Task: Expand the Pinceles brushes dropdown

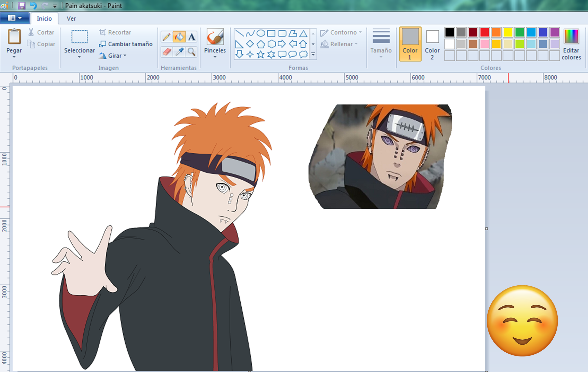Action: 215,57
